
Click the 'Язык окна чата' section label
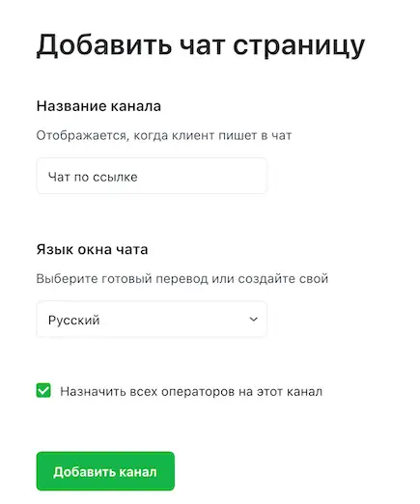(x=92, y=249)
